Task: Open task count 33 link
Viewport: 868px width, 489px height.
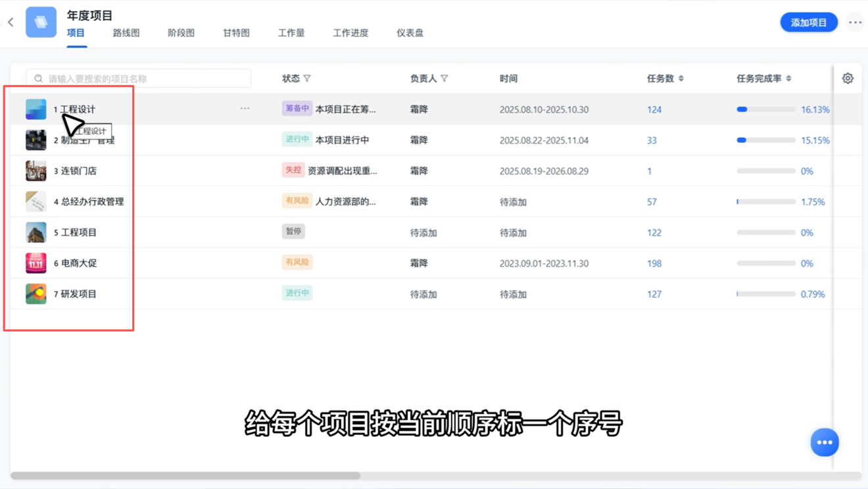Action: click(x=652, y=140)
